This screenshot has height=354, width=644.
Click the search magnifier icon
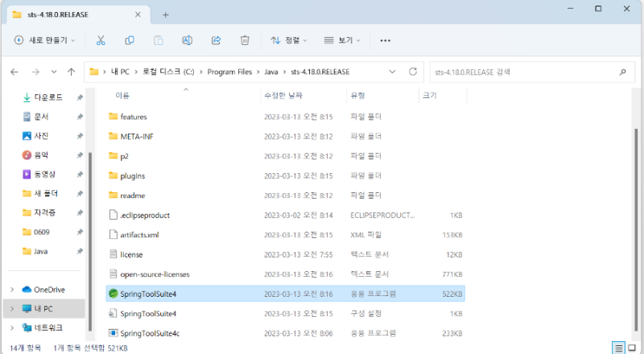coord(622,72)
